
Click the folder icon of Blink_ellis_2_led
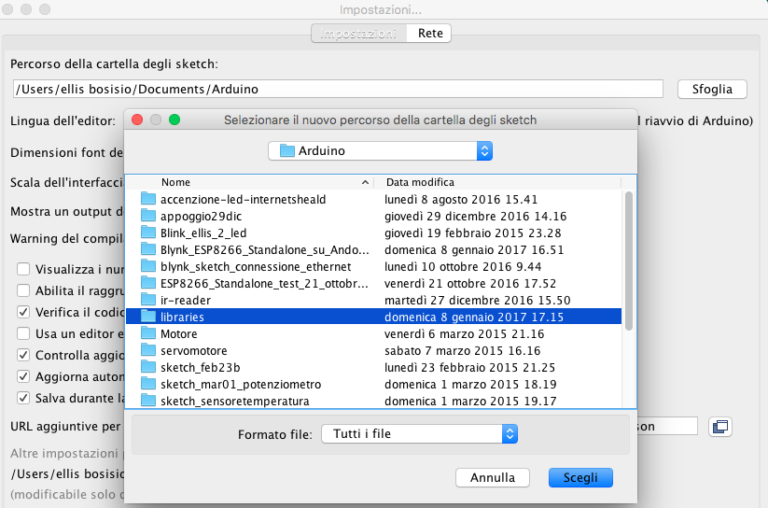tap(148, 233)
